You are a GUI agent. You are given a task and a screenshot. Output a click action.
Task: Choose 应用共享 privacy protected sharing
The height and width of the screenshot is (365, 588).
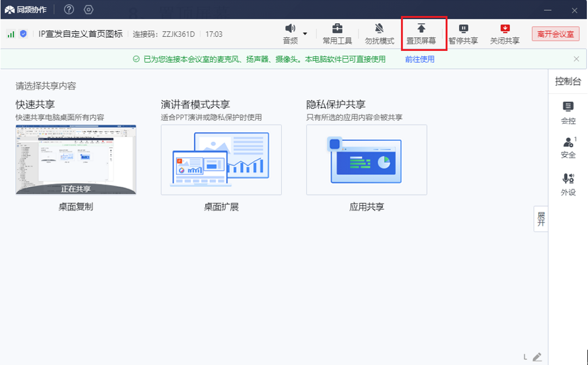[x=366, y=160]
